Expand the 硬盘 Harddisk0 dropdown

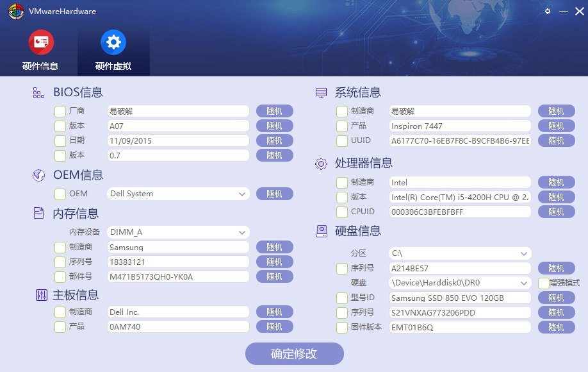click(460, 283)
